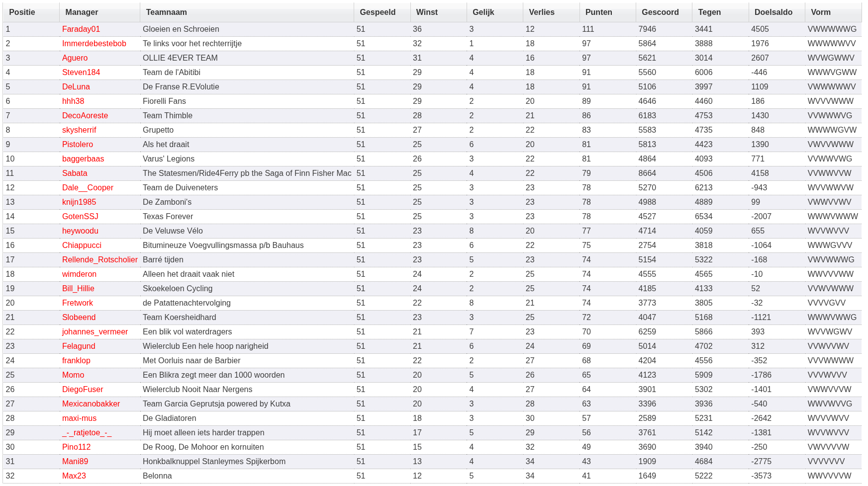
Task: Select the Teamnaam column header
Action: tap(166, 12)
